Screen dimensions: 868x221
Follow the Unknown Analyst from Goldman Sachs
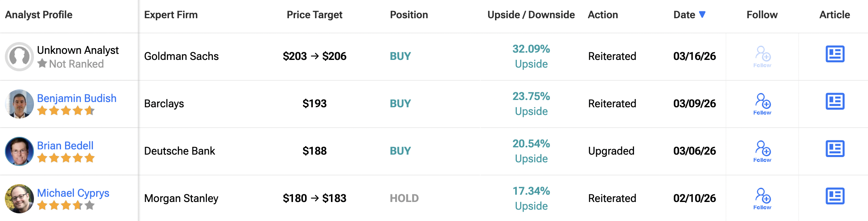tap(763, 56)
